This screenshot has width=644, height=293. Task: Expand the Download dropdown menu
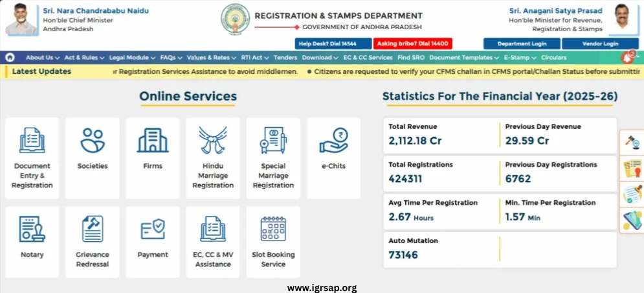point(320,58)
